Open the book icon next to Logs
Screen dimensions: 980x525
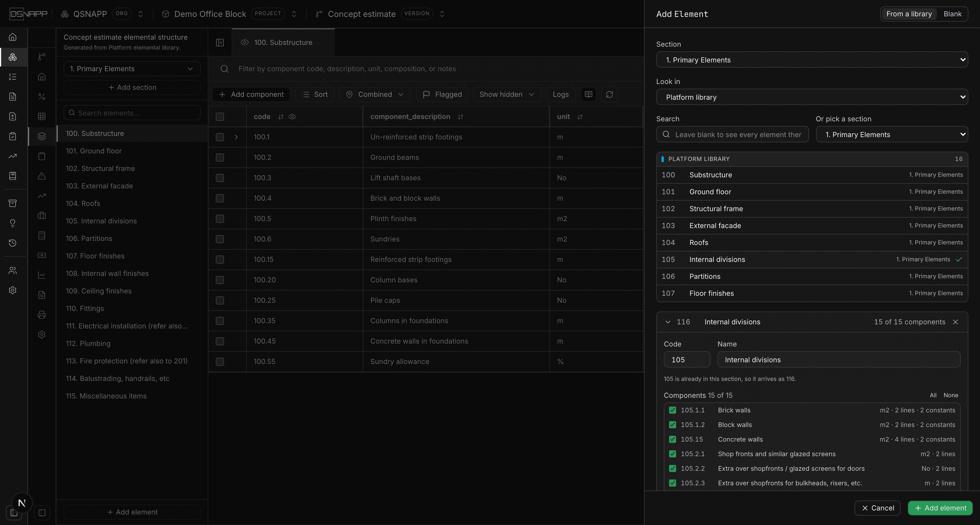pos(589,94)
